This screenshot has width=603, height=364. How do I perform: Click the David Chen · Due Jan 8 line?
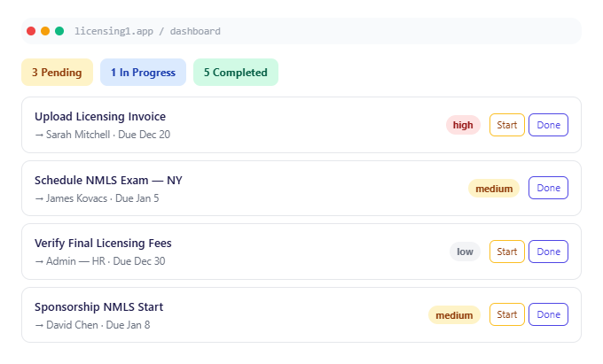click(x=92, y=325)
